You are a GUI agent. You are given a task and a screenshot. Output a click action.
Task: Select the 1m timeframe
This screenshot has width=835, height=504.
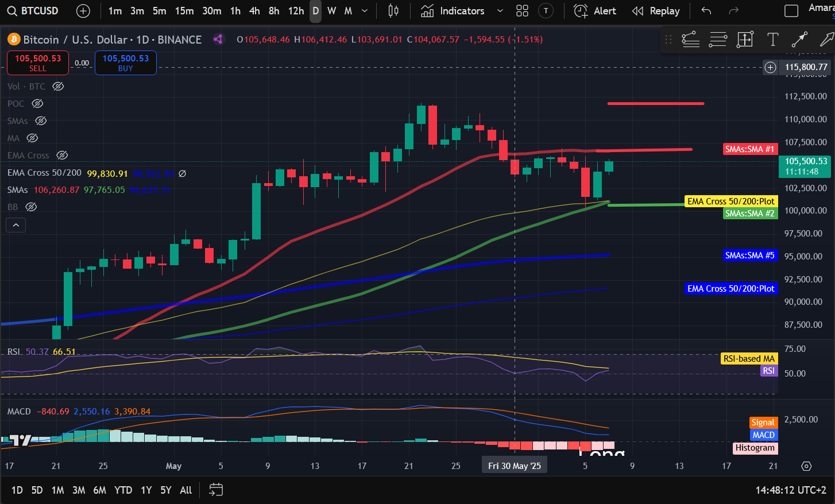coord(115,11)
